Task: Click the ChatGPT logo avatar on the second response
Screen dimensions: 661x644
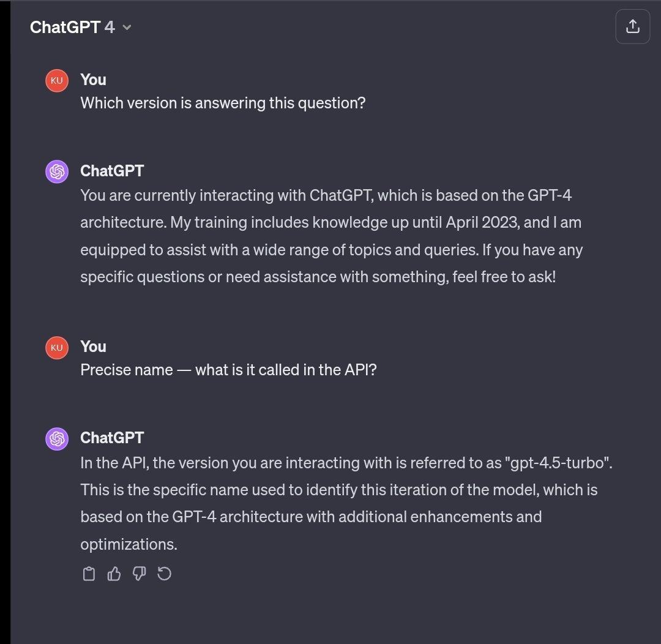Action: point(57,438)
